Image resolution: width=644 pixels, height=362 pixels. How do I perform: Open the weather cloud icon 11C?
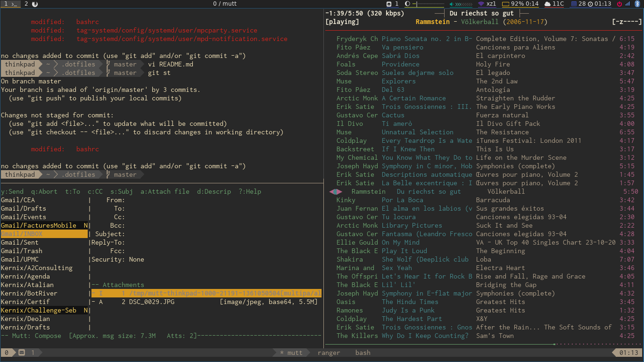547,4
